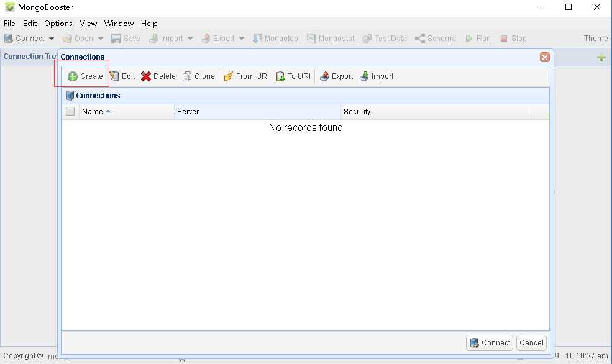Click the green plus icon at right

tap(601, 58)
